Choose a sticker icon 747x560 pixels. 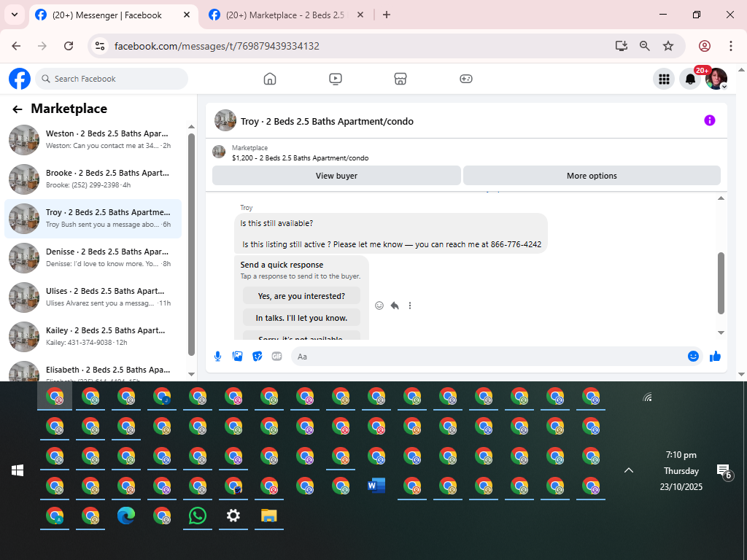click(258, 356)
